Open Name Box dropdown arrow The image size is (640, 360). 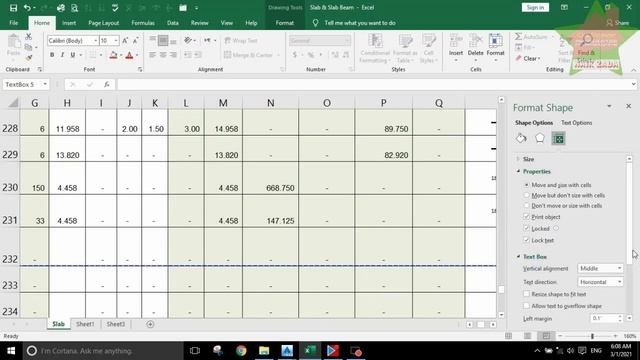[x=45, y=84]
